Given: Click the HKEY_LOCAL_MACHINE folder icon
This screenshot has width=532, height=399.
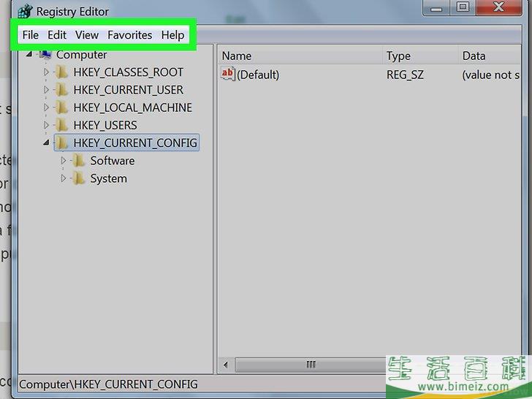Looking at the screenshot, I should [x=61, y=107].
